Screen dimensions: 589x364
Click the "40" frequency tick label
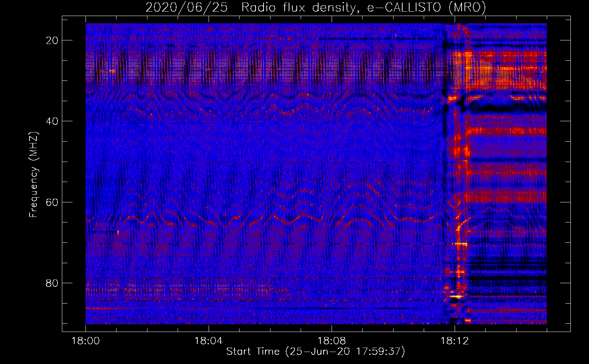tap(52, 121)
